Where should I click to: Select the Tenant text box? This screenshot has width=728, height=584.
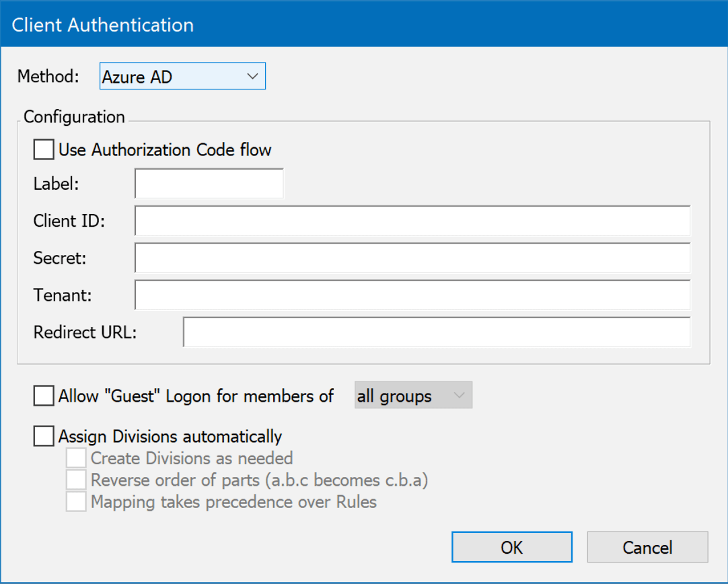coord(412,295)
